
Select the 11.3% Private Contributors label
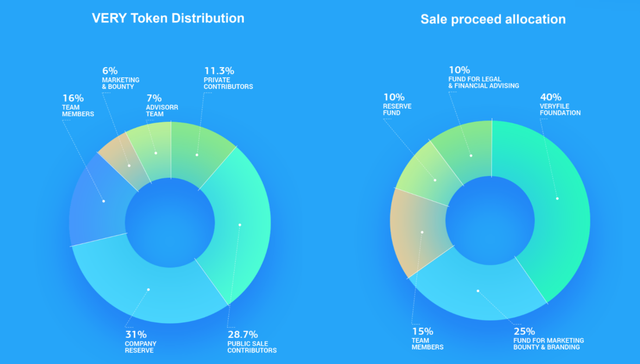(x=228, y=78)
